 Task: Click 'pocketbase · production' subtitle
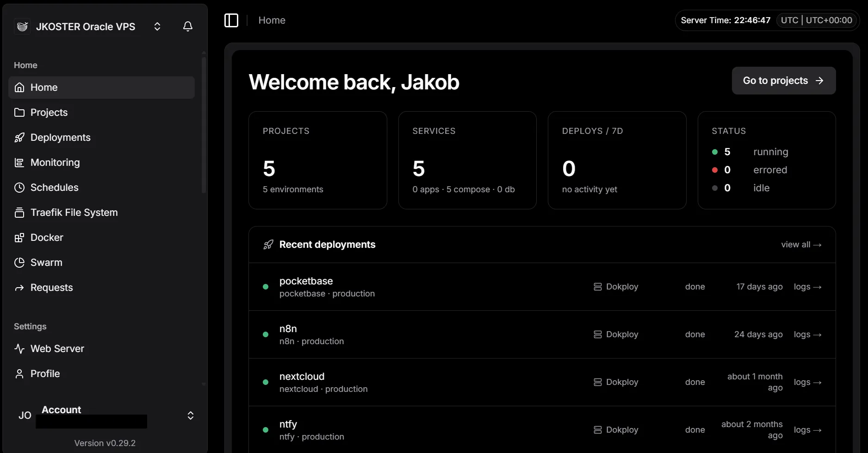(x=327, y=294)
